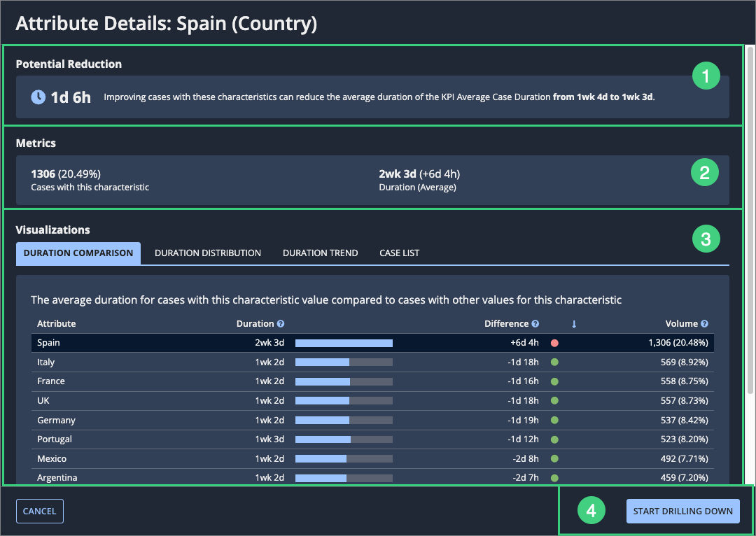
Task: Click the -2d 7h difference value
Action: tap(526, 478)
